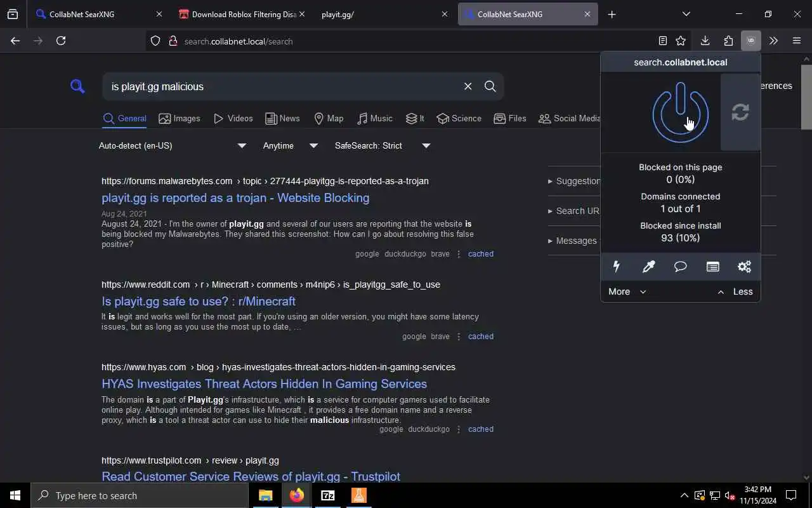Viewport: 812px width, 508px height.
Task: Expand the Search URL section
Action: pyautogui.click(x=574, y=211)
